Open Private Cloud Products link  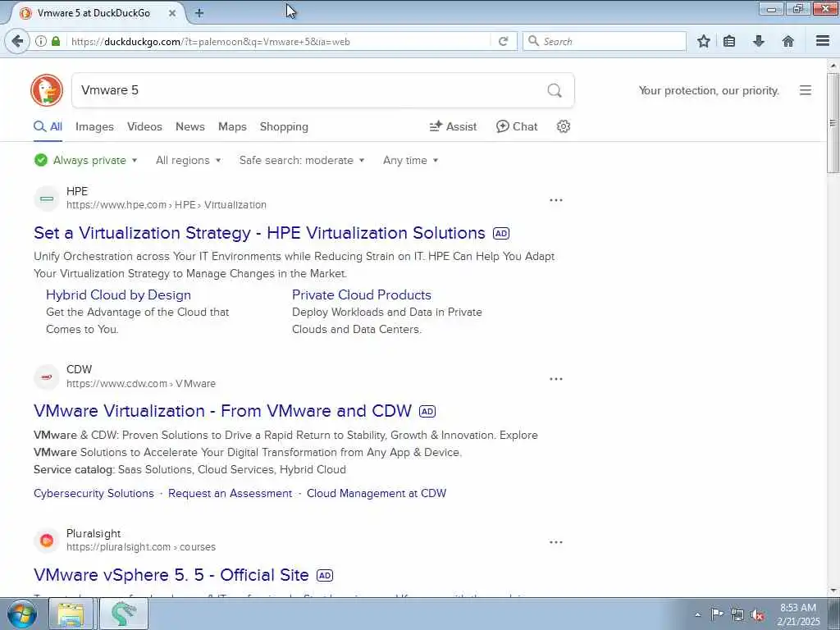pyautogui.click(x=362, y=294)
